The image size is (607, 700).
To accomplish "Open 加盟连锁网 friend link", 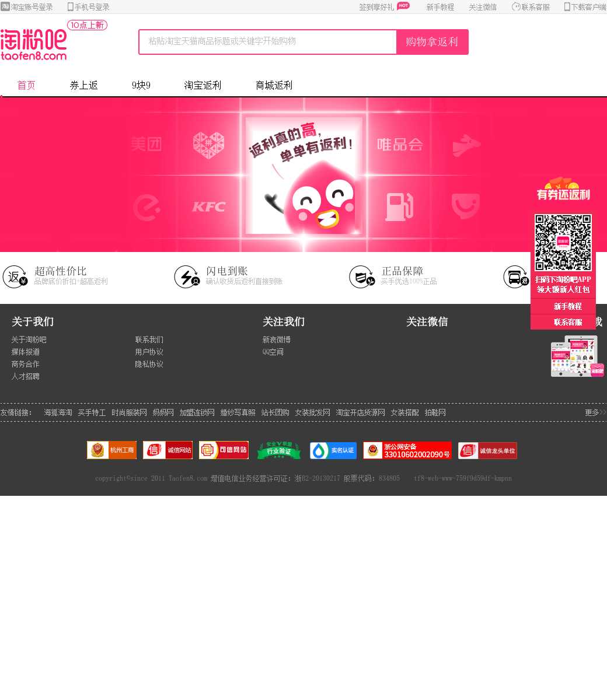I will [x=197, y=412].
